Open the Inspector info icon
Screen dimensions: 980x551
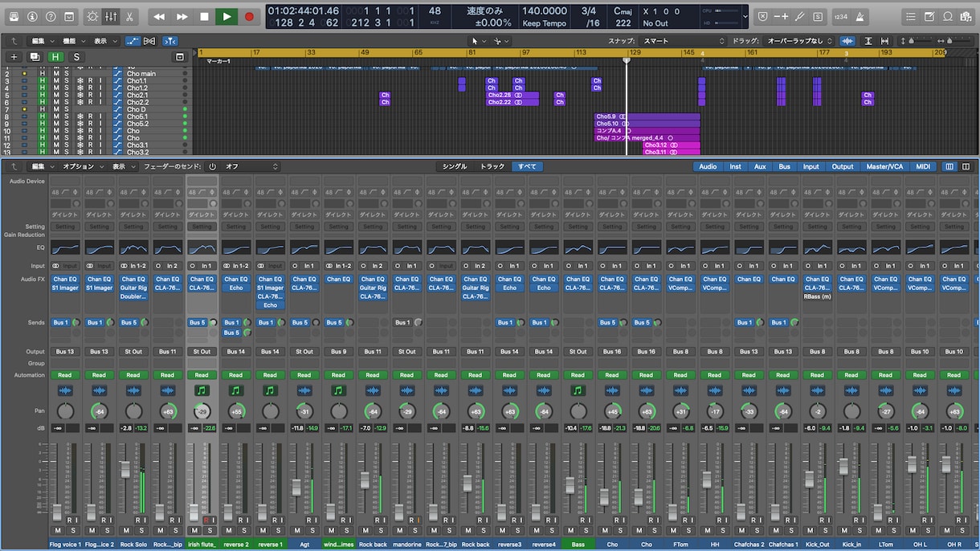pyautogui.click(x=32, y=16)
